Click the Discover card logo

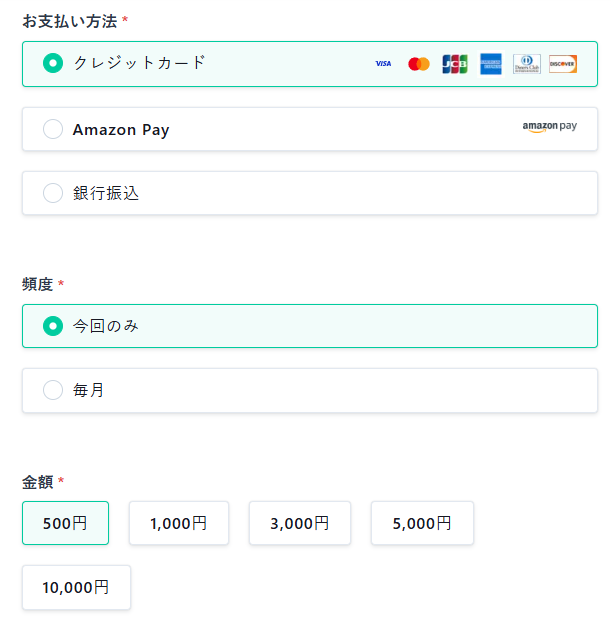(x=563, y=64)
